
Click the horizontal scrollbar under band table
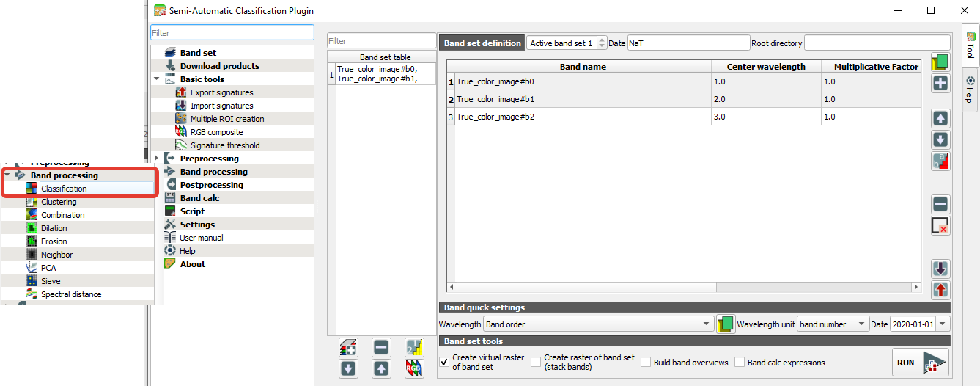click(x=683, y=287)
